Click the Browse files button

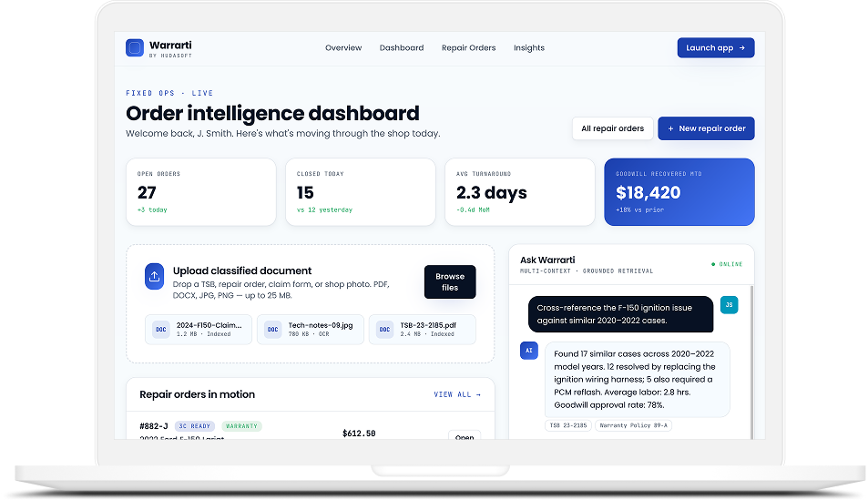coord(450,281)
